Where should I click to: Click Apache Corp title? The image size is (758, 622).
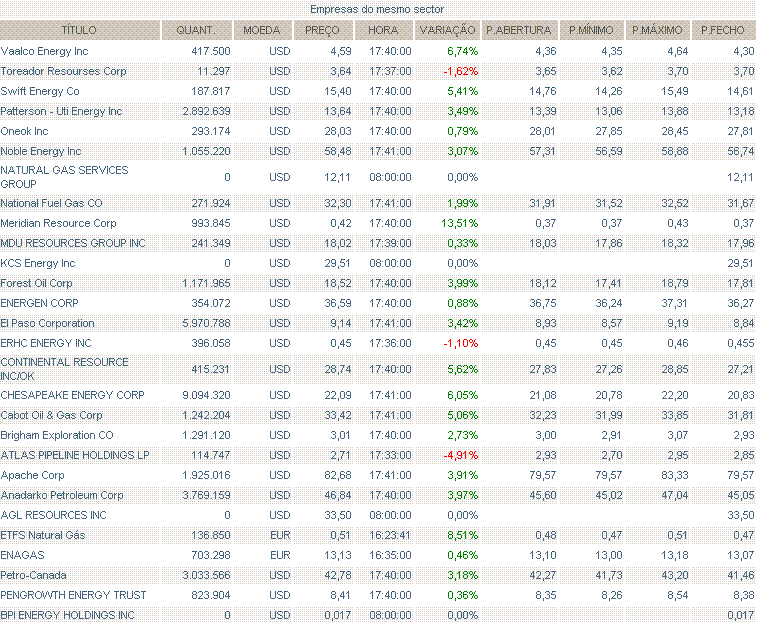(32, 476)
